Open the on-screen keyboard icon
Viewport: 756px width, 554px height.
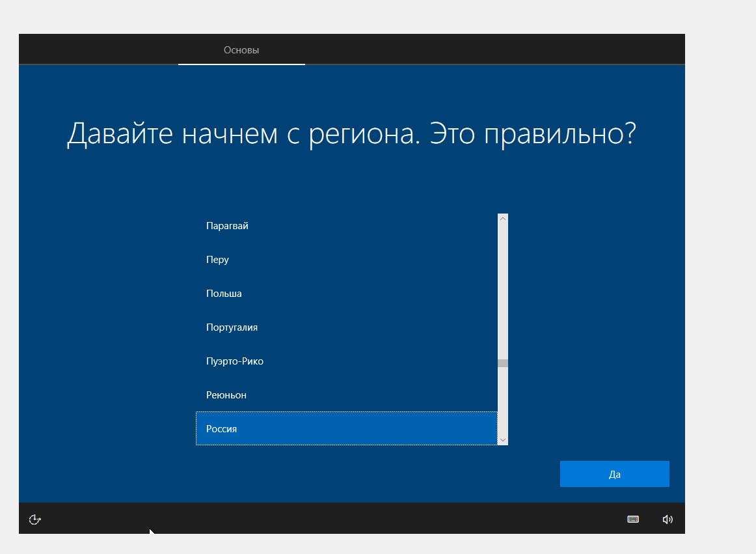633,519
